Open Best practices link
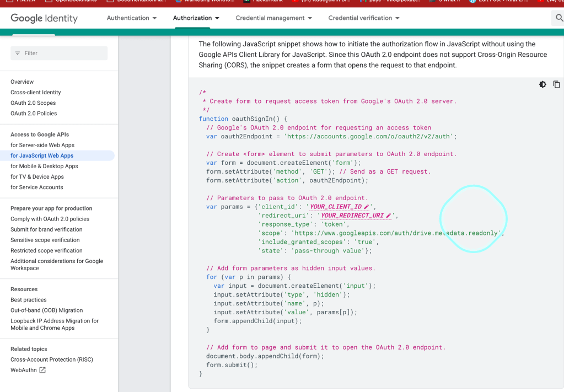The width and height of the screenshot is (564, 392). point(29,300)
